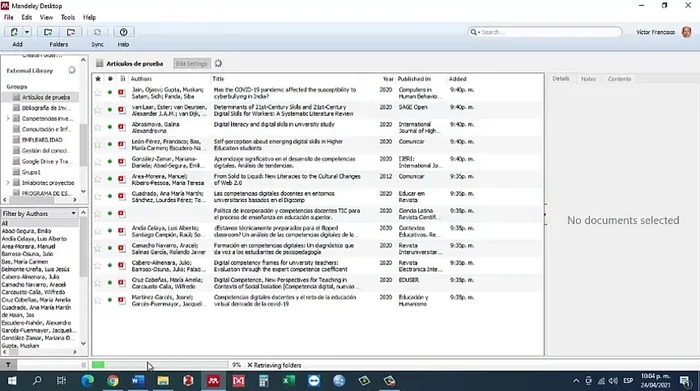This screenshot has height=391, width=700.
Task: Open the Help toolbar icon
Action: pos(123,32)
